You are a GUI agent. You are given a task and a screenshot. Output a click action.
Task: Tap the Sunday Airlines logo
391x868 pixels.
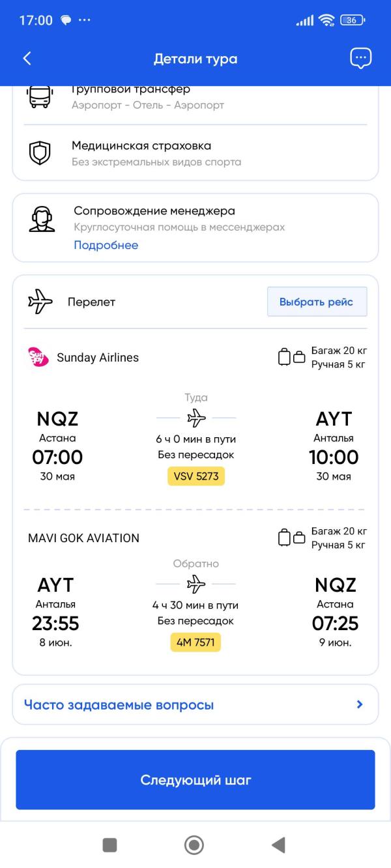(x=38, y=357)
